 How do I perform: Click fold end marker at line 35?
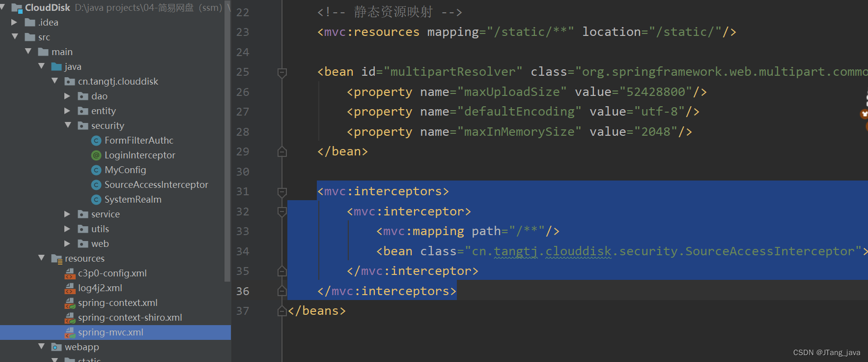coord(282,271)
